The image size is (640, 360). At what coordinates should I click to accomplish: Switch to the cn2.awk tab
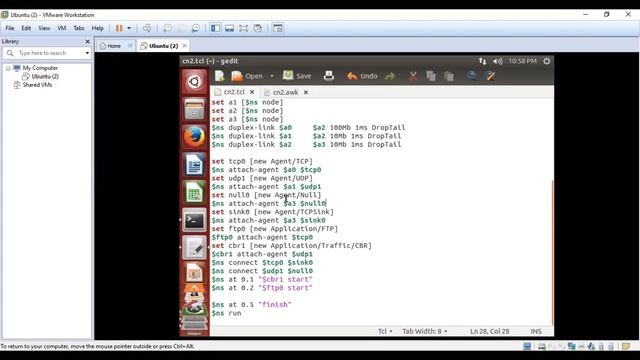tap(285, 92)
